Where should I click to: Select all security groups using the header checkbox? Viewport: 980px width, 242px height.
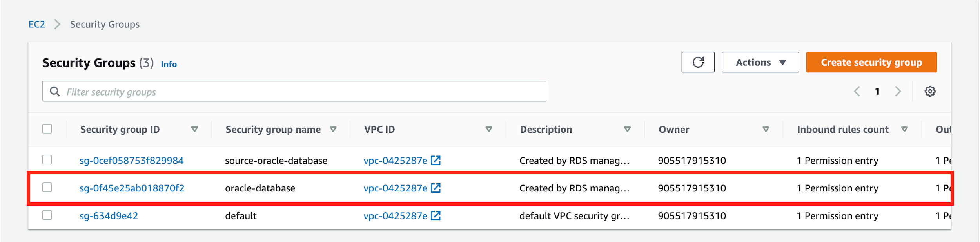(x=47, y=128)
